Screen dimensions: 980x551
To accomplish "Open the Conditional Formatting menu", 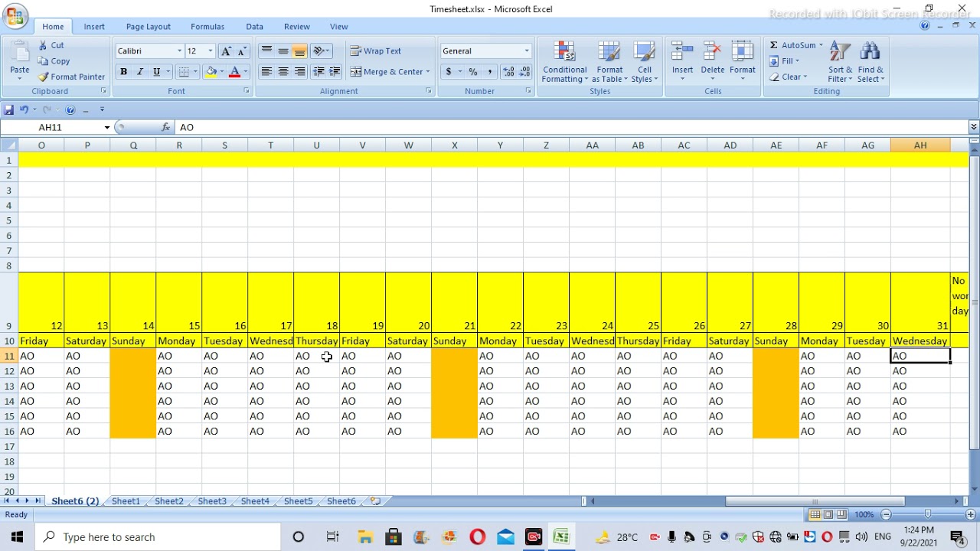I will coord(565,63).
